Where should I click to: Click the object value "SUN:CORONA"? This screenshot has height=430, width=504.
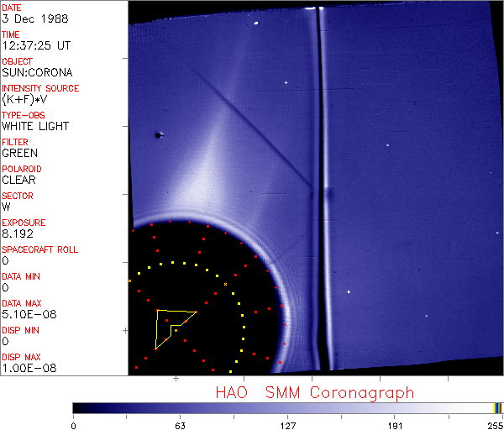[x=37, y=72]
